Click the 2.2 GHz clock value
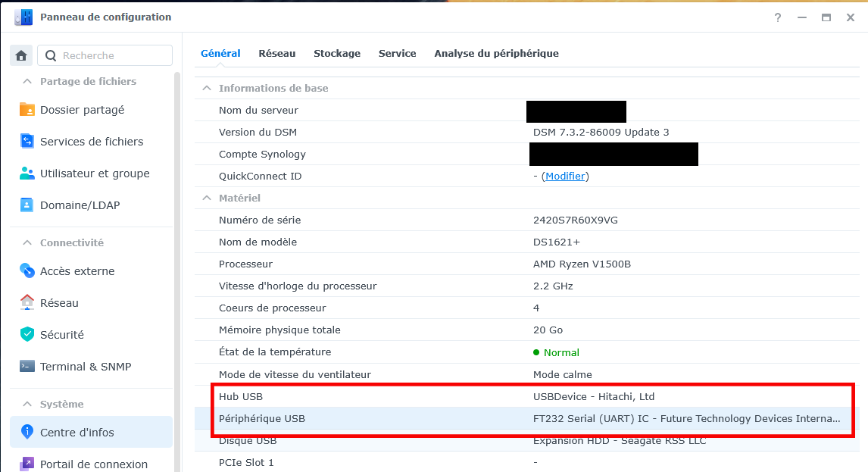 click(552, 286)
